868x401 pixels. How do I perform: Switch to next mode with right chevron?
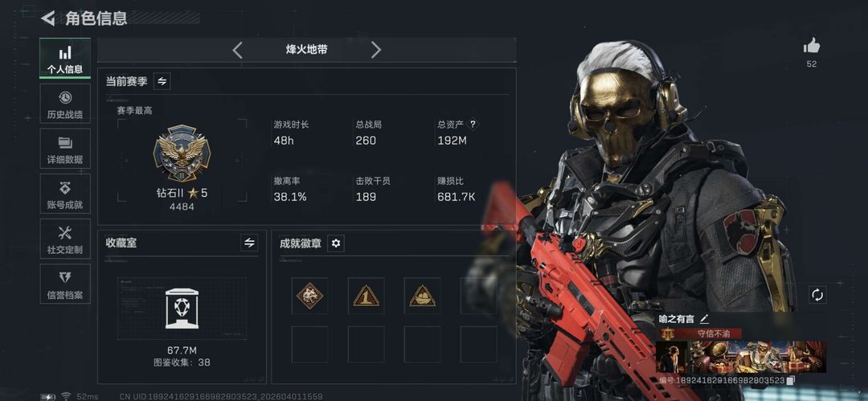click(376, 50)
